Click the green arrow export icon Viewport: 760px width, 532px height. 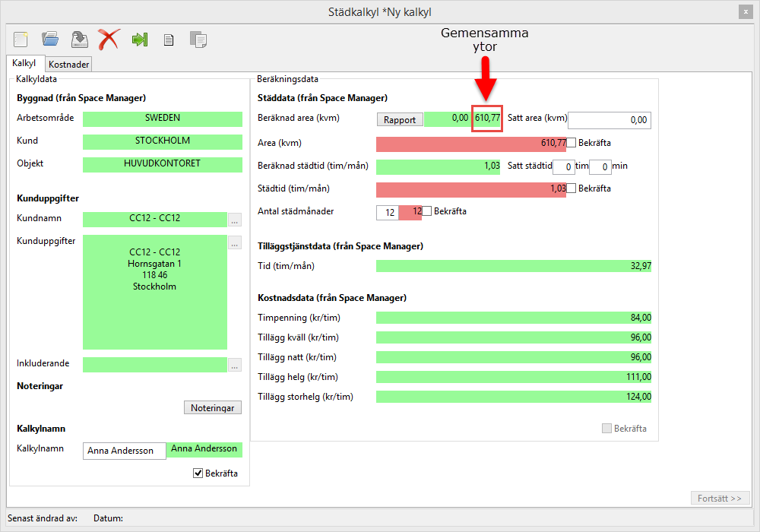[x=139, y=39]
